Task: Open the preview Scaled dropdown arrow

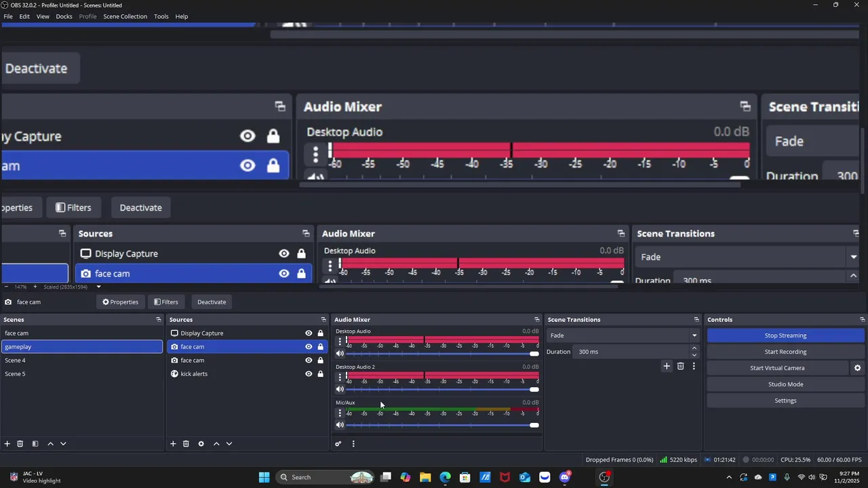Action: pyautogui.click(x=98, y=287)
